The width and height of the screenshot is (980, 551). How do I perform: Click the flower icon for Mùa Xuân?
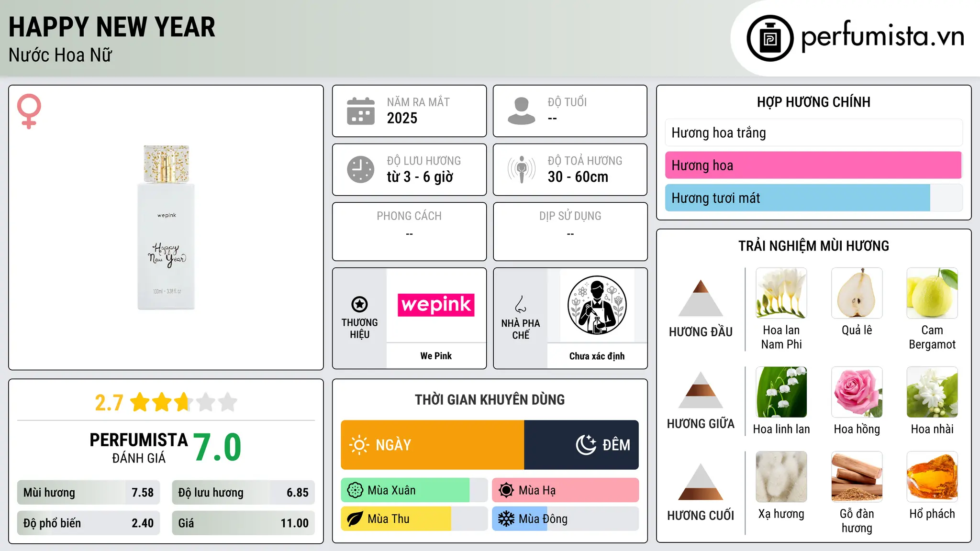coord(355,490)
